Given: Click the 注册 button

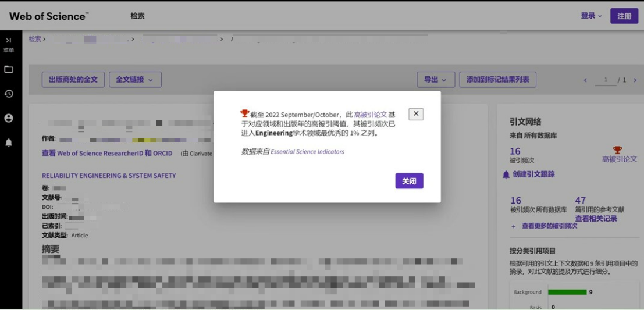Looking at the screenshot, I should pos(624,16).
